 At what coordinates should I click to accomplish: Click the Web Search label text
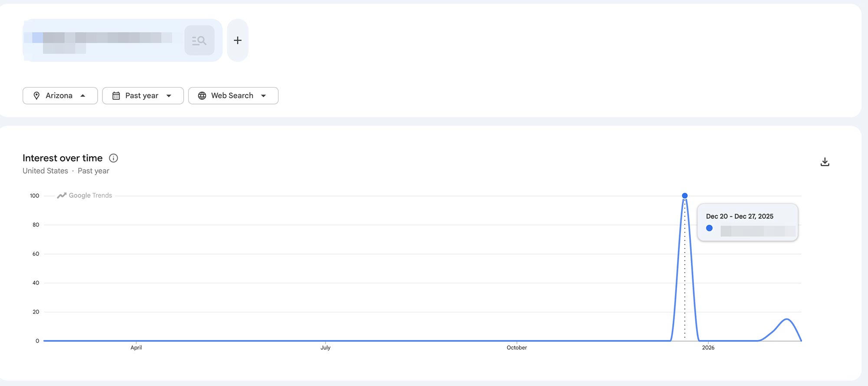[232, 96]
